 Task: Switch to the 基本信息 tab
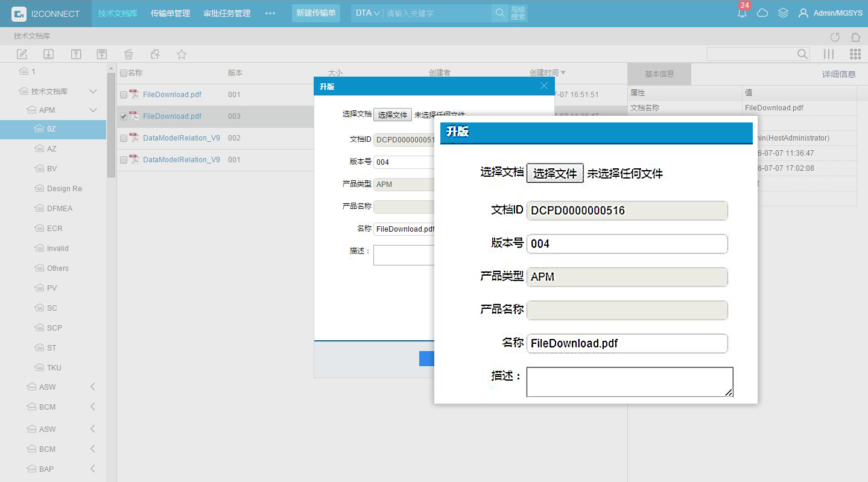(659, 74)
